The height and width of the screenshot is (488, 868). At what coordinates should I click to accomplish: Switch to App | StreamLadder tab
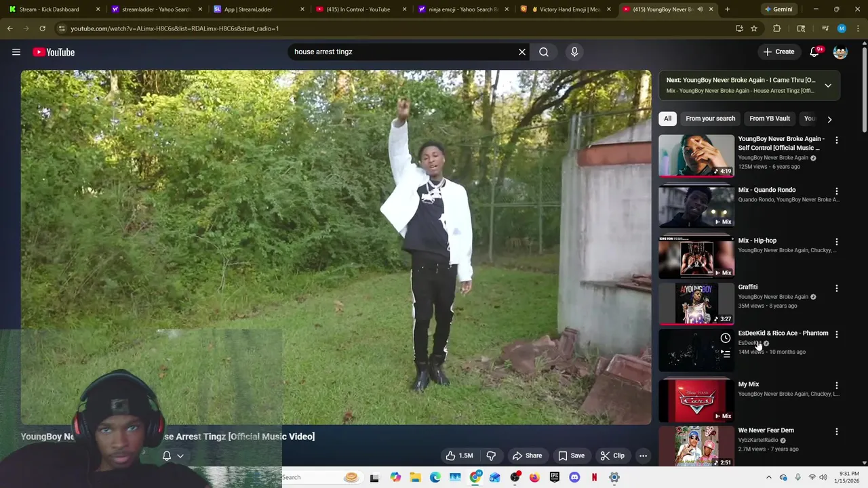click(x=258, y=9)
